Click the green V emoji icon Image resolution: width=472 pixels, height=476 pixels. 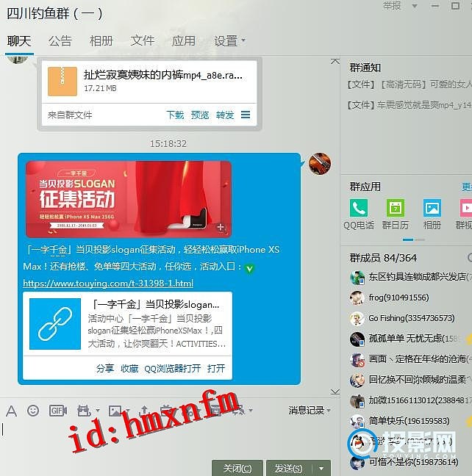point(249,268)
